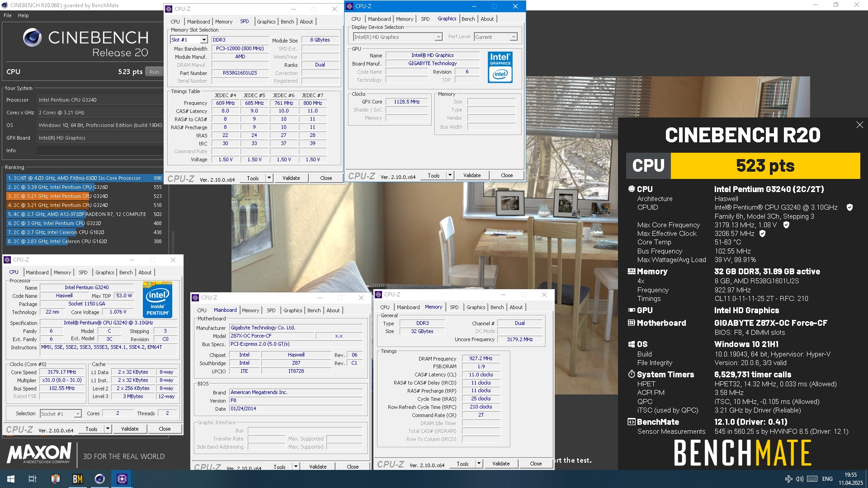Click the Intel Graphics logo in CPU-Z

[500, 67]
